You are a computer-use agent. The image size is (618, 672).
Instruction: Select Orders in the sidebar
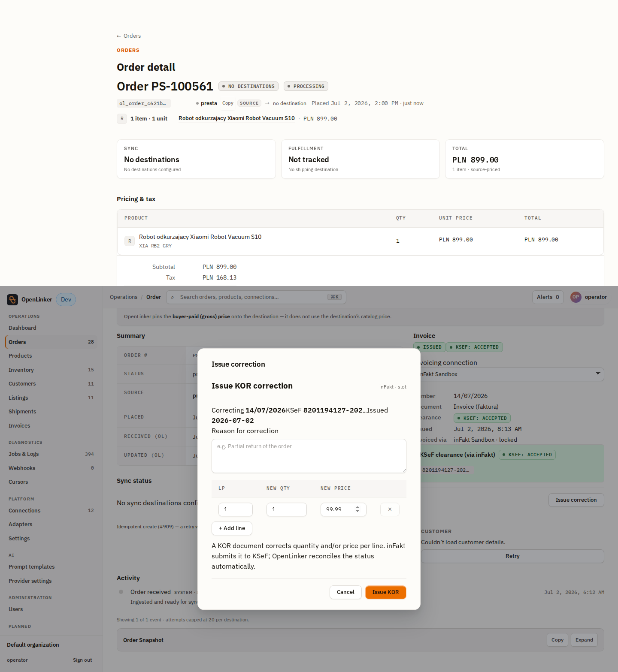pos(51,342)
